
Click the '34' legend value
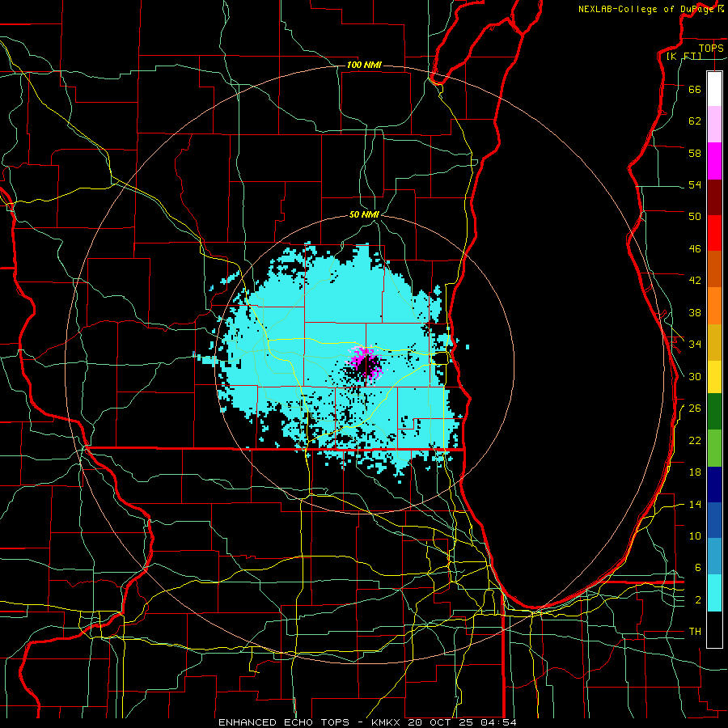(x=695, y=345)
